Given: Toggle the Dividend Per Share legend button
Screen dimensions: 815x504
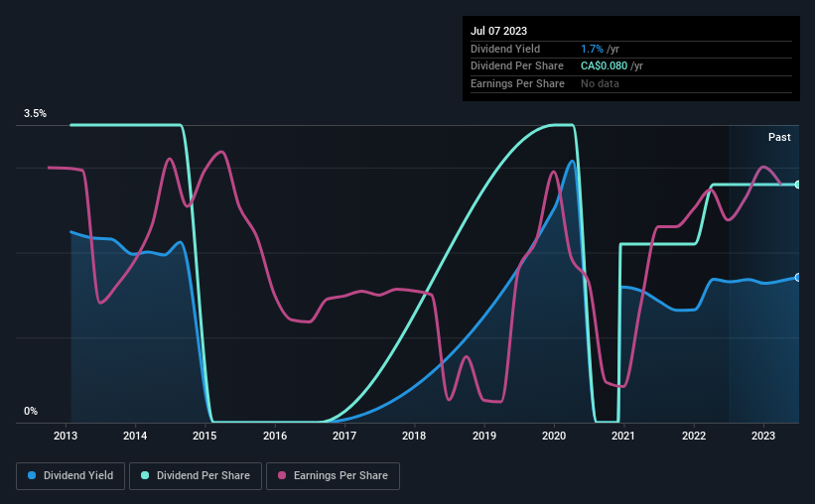Looking at the screenshot, I should click(x=196, y=476).
